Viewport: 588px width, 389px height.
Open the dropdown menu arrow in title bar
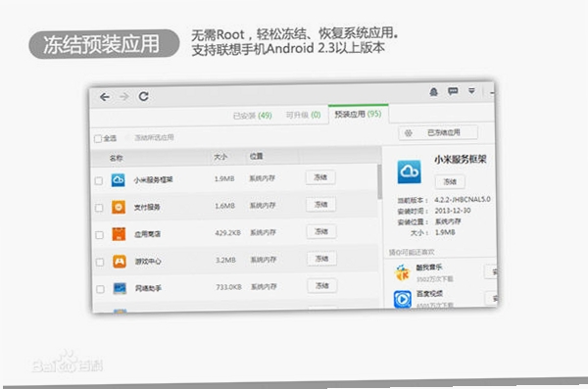coord(471,91)
